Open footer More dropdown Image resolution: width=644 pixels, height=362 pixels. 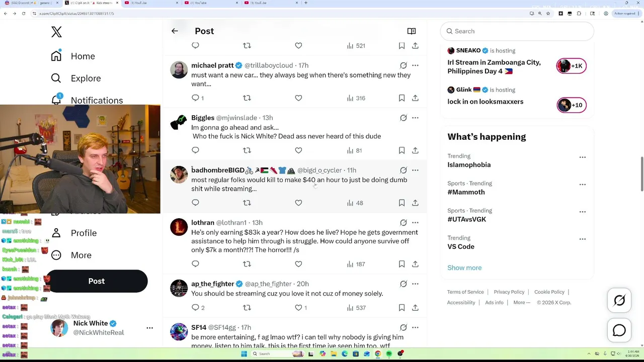point(522,303)
